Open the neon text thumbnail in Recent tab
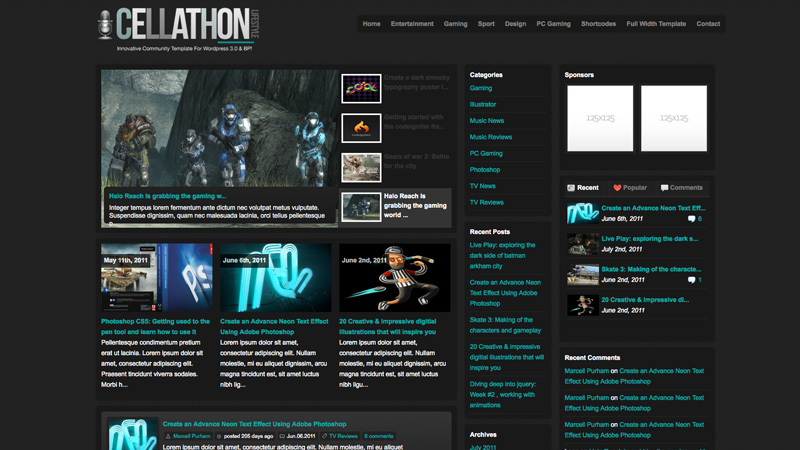Screen dimensions: 800x450 click(583, 213)
